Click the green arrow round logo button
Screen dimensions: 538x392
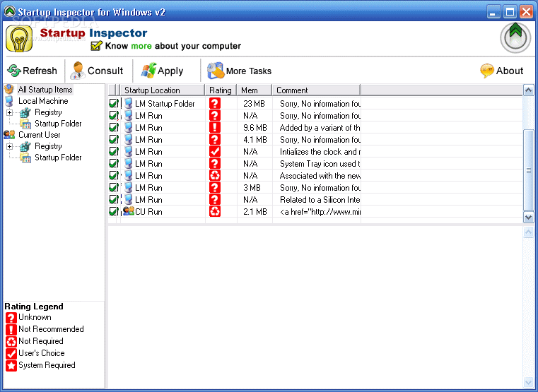click(515, 37)
